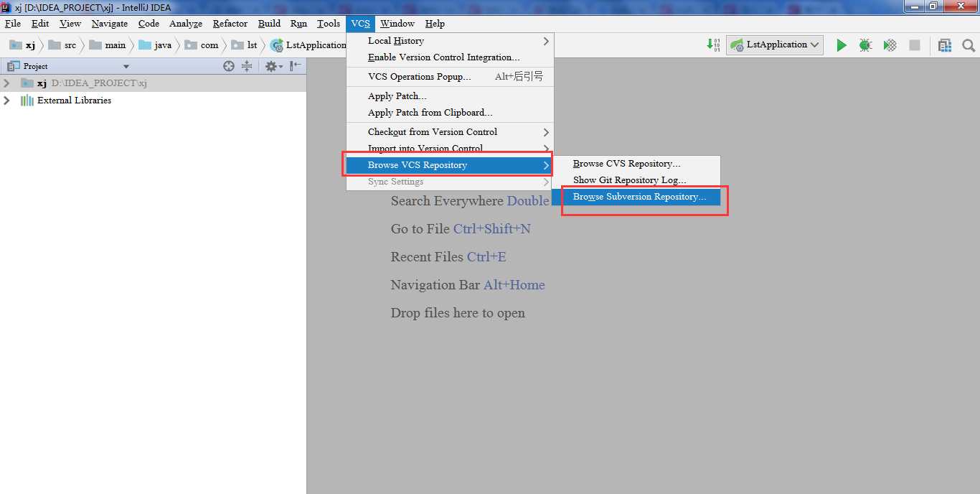The image size is (980, 494).
Task: Click the xj folder icon in breadcrumb
Action: click(x=15, y=45)
